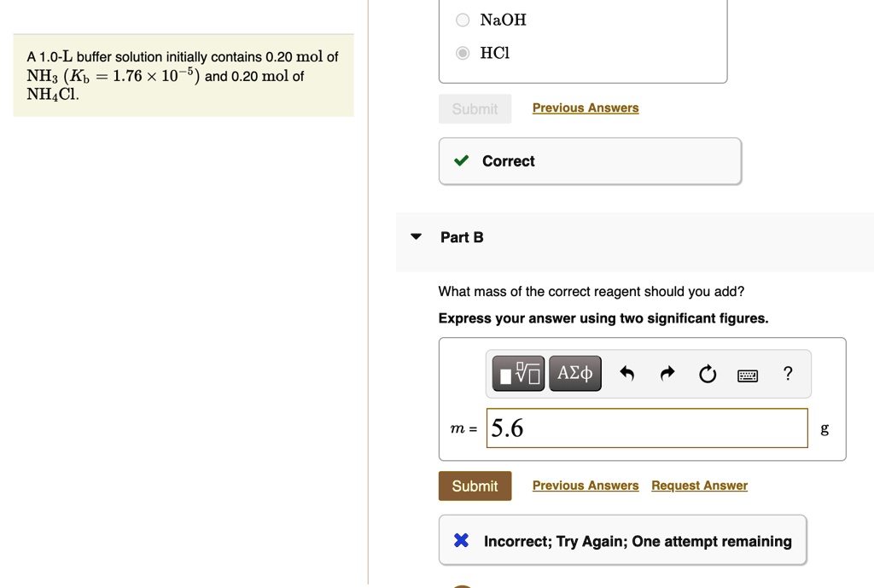Open help question mark icon
Image resolution: width=874 pixels, height=588 pixels.
coord(788,374)
